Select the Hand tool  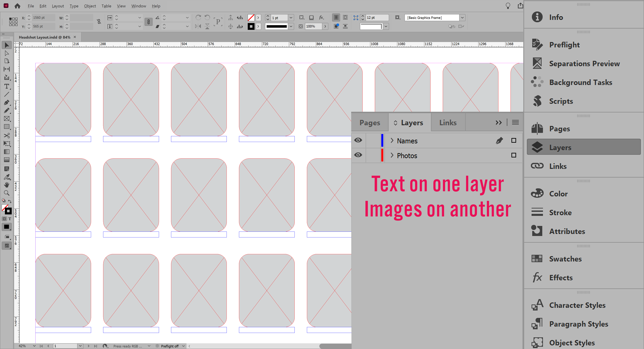[7, 185]
